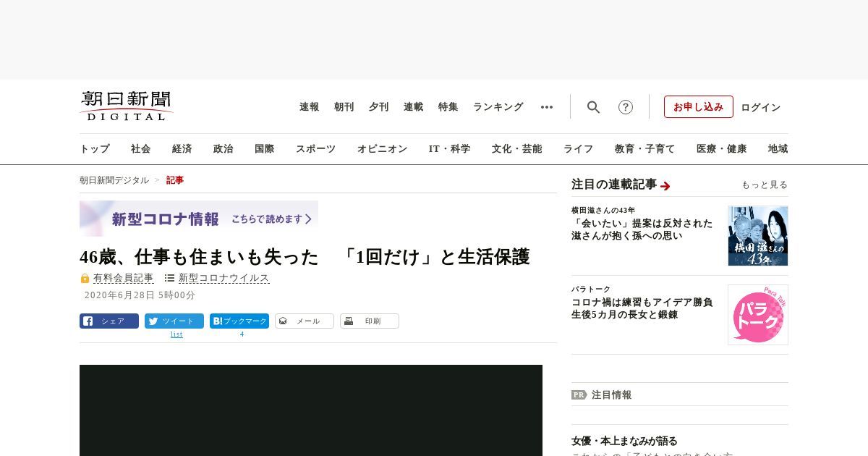Bookmark with Hatena ブックマーク button
The width and height of the screenshot is (868, 456).
239,321
